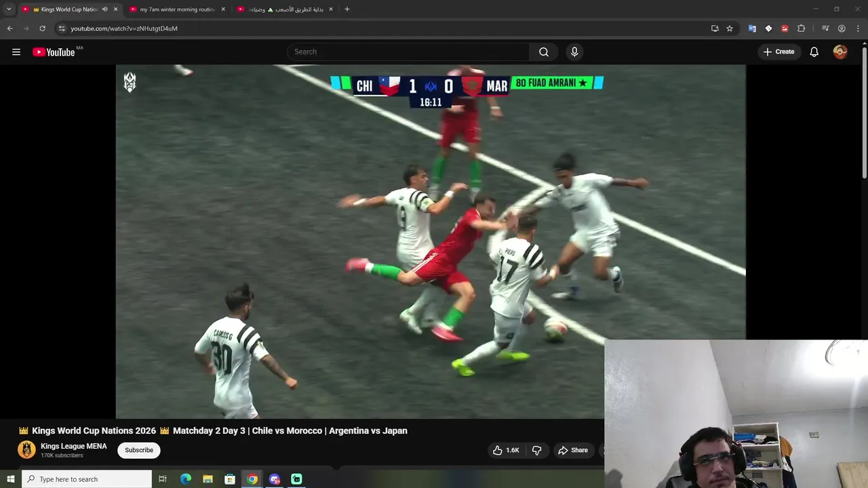Image resolution: width=868 pixels, height=488 pixels.
Task: Open the Kings League MENA channel name link
Action: pyautogui.click(x=74, y=446)
